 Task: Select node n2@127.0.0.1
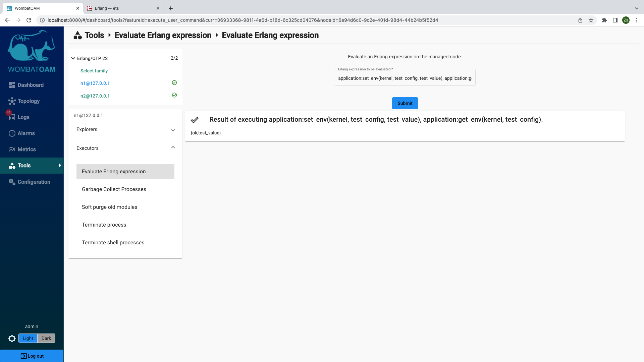point(95,96)
